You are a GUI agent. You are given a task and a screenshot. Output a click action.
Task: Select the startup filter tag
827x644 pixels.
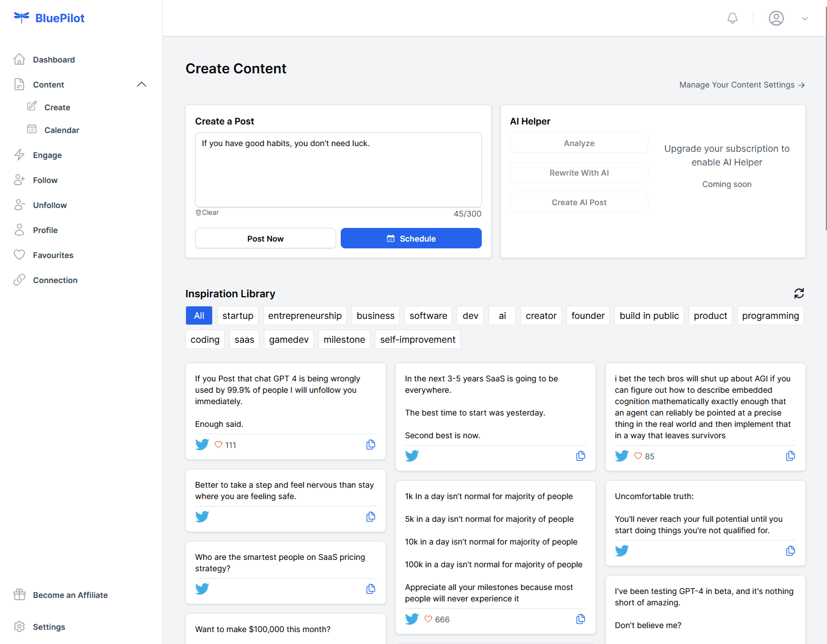tap(238, 315)
